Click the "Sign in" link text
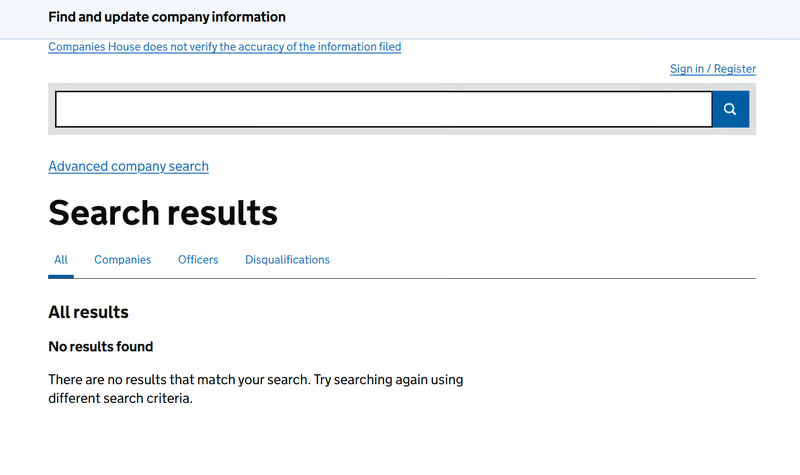The height and width of the screenshot is (475, 800). pos(687,69)
